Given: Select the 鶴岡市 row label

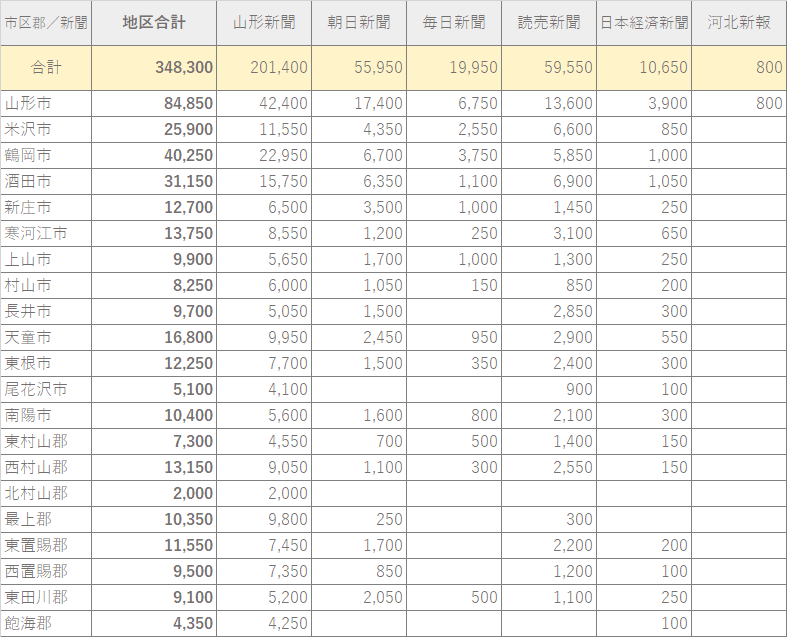Looking at the screenshot, I should [x=46, y=156].
